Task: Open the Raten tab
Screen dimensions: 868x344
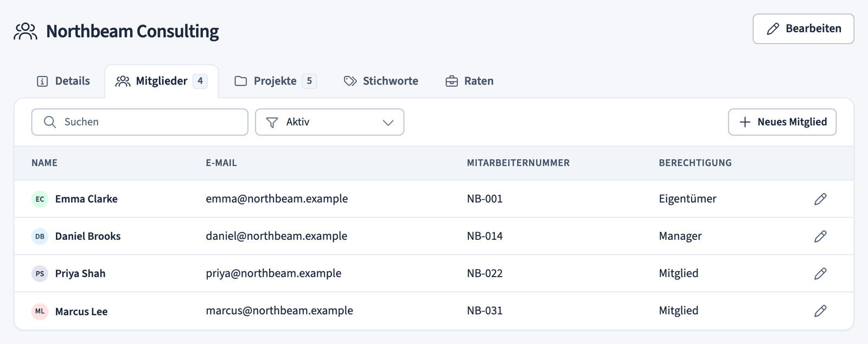Action: [469, 81]
